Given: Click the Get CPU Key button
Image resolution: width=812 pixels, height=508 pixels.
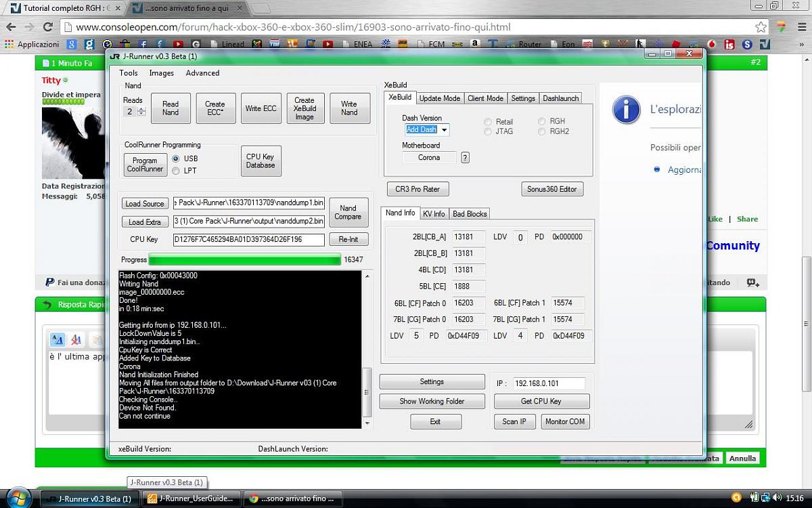Looking at the screenshot, I should 541,402.
